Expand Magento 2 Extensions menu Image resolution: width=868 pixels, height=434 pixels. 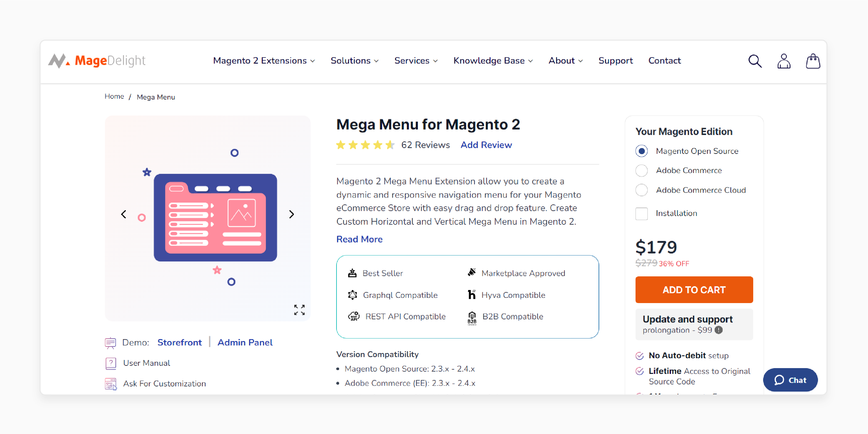(x=264, y=61)
